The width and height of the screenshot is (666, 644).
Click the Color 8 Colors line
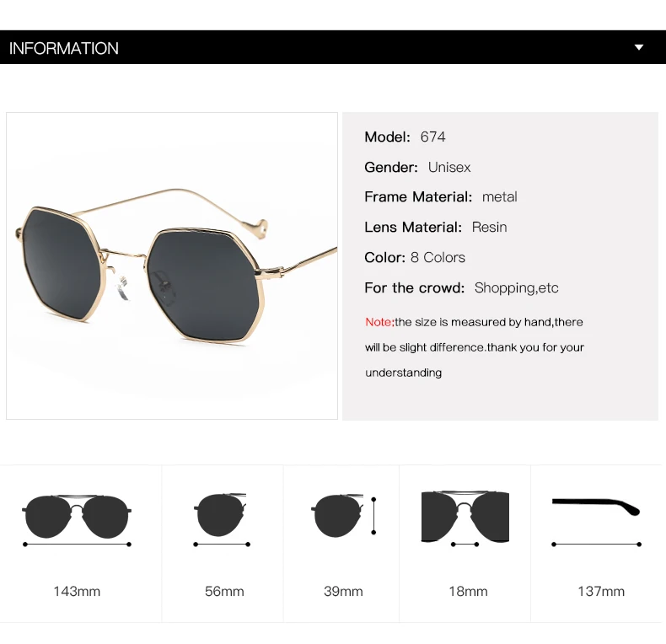click(415, 257)
